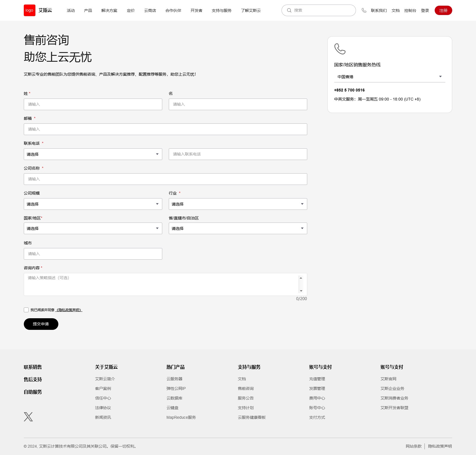Open footer 售前咨询 link
Image resolution: width=476 pixels, height=455 pixels.
pos(246,388)
